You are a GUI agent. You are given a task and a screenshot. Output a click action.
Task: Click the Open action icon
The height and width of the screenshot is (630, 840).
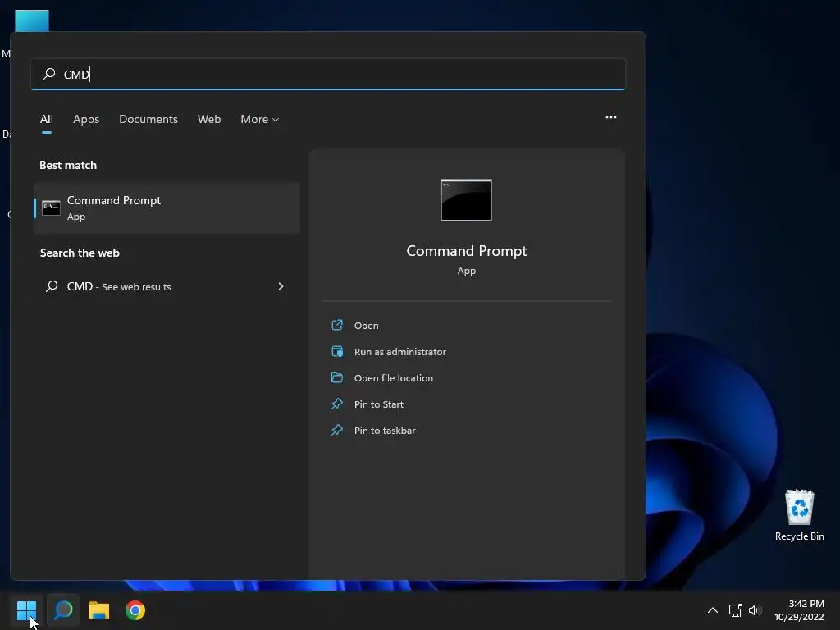pos(337,325)
